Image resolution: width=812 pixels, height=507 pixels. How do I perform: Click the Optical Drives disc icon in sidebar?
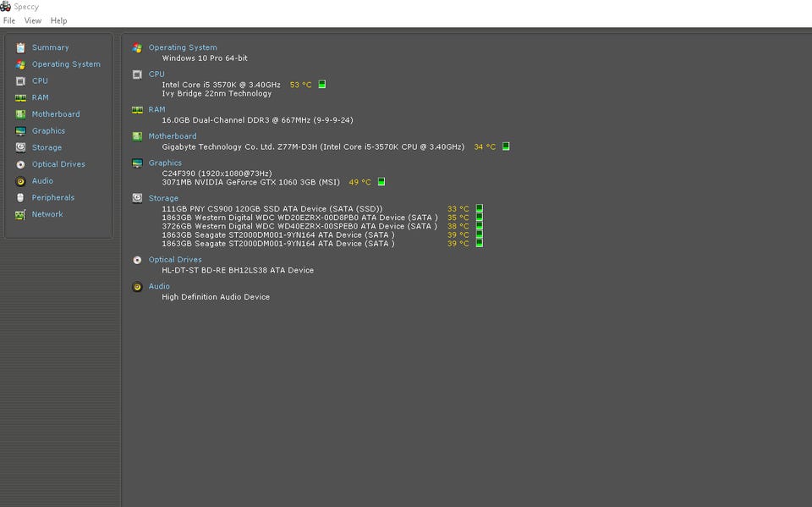(x=20, y=164)
